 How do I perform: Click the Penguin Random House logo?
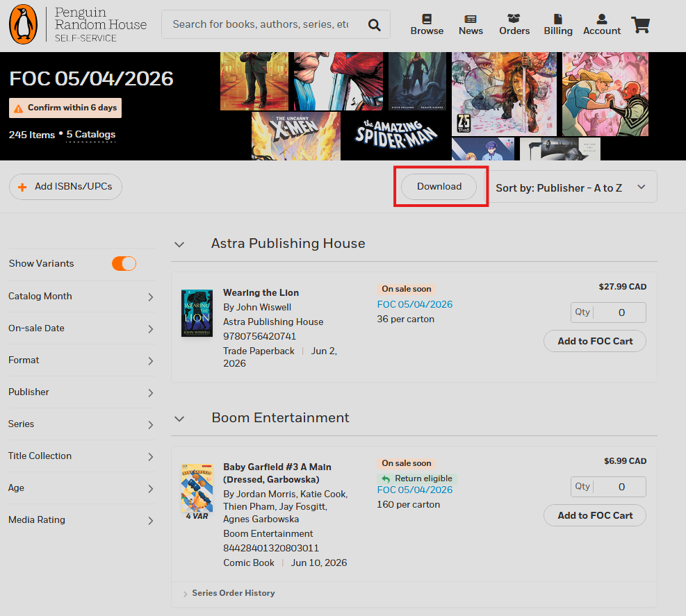click(79, 24)
